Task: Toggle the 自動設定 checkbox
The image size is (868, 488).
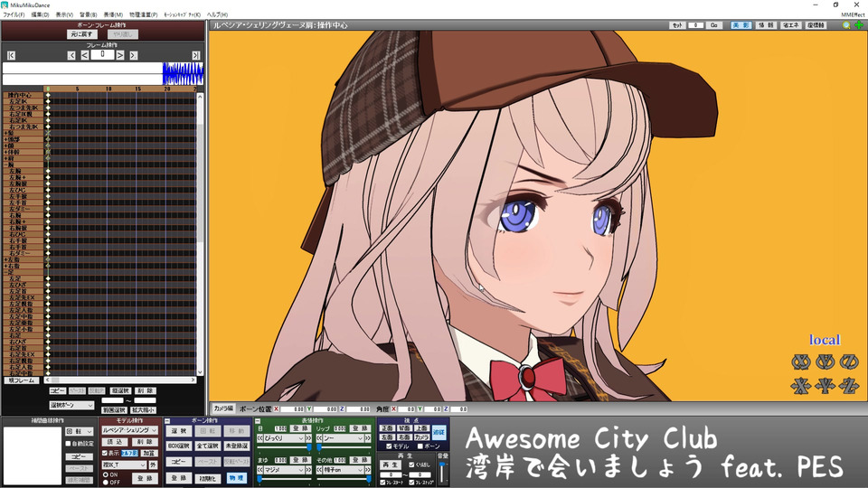Action: [x=67, y=444]
